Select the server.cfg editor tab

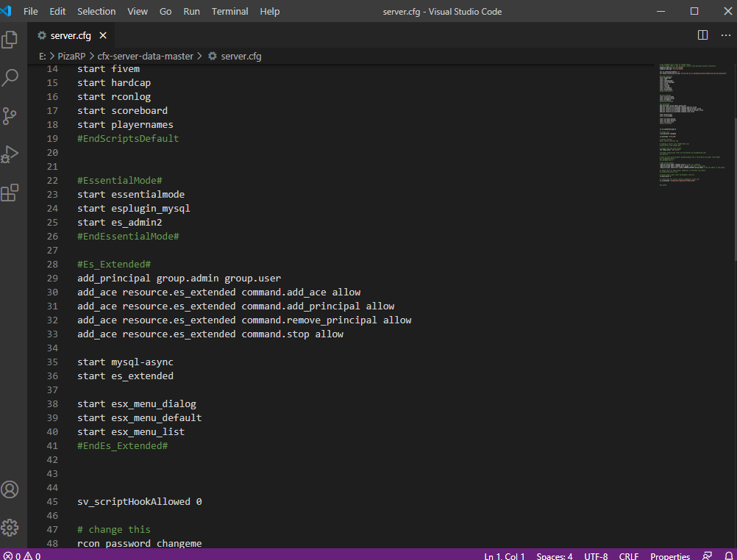click(71, 36)
